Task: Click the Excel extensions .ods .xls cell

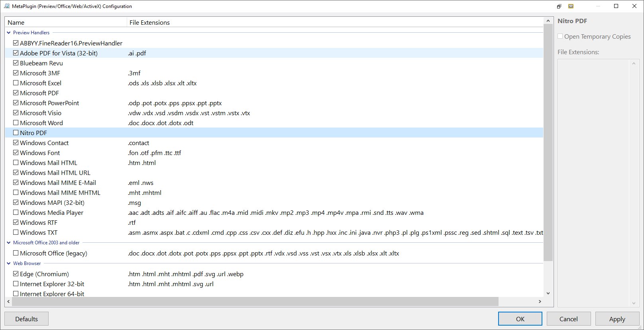Action: (x=162, y=83)
